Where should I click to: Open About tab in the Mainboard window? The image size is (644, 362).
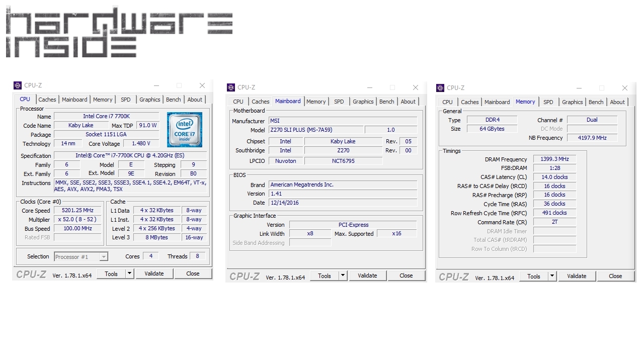coord(408,102)
